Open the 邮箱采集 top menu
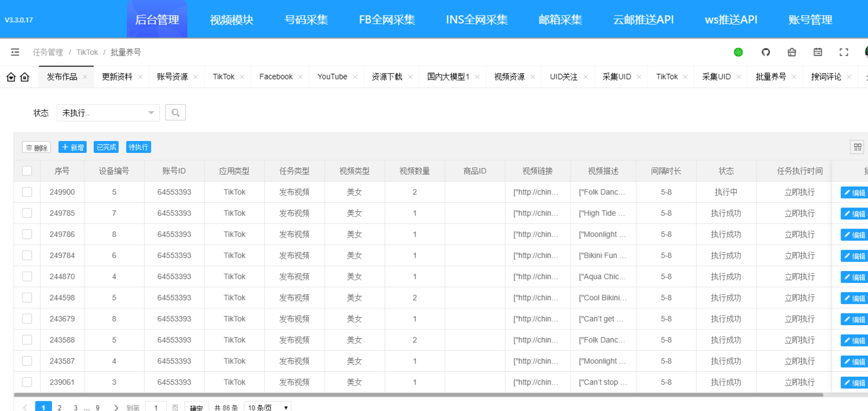This screenshot has height=411, width=868. coord(560,19)
